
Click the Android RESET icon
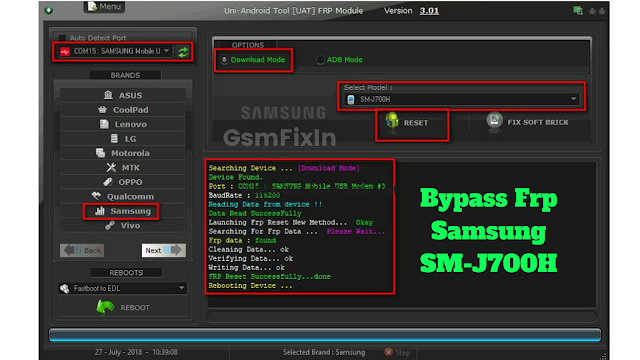point(392,121)
